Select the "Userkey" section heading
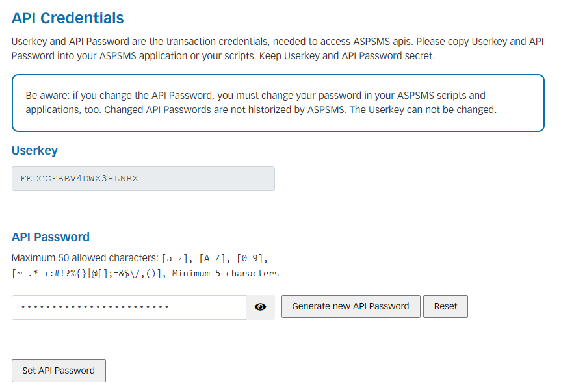 point(34,150)
